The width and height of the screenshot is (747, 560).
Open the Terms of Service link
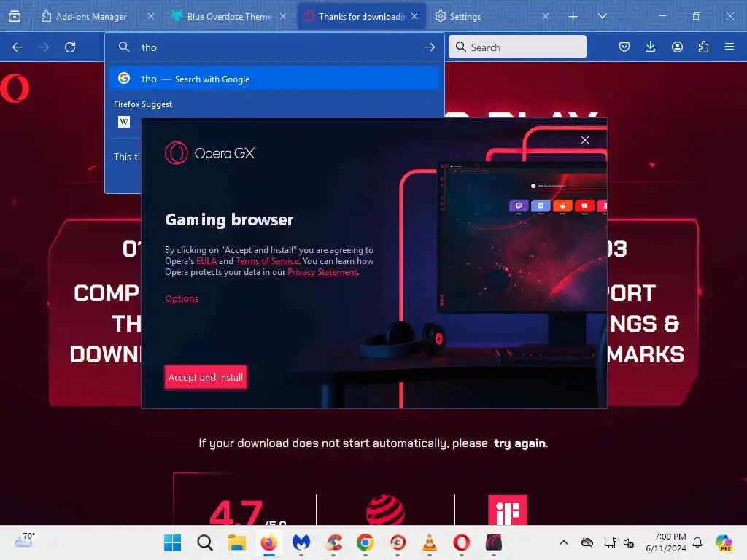tap(267, 261)
